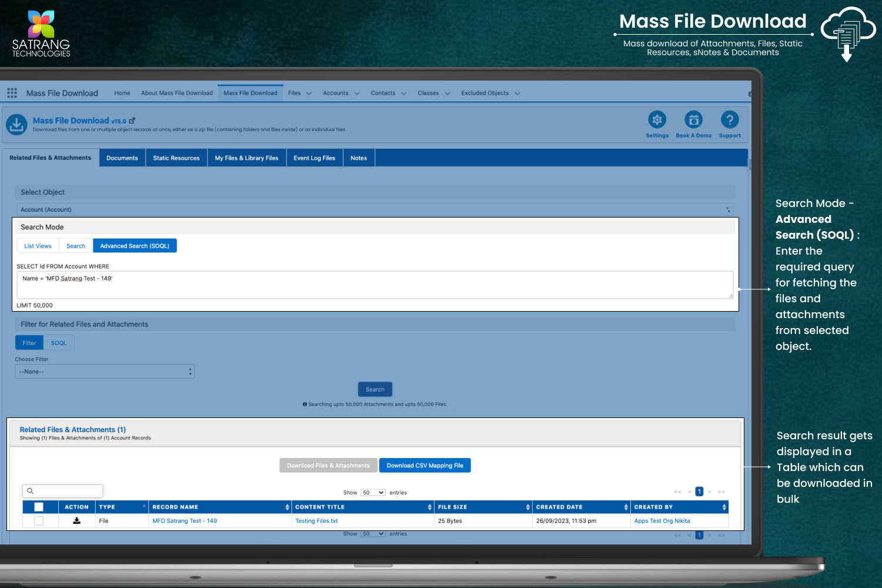The height and width of the screenshot is (588, 882).
Task: Check the box for Testing Files.txt row
Action: click(39, 521)
